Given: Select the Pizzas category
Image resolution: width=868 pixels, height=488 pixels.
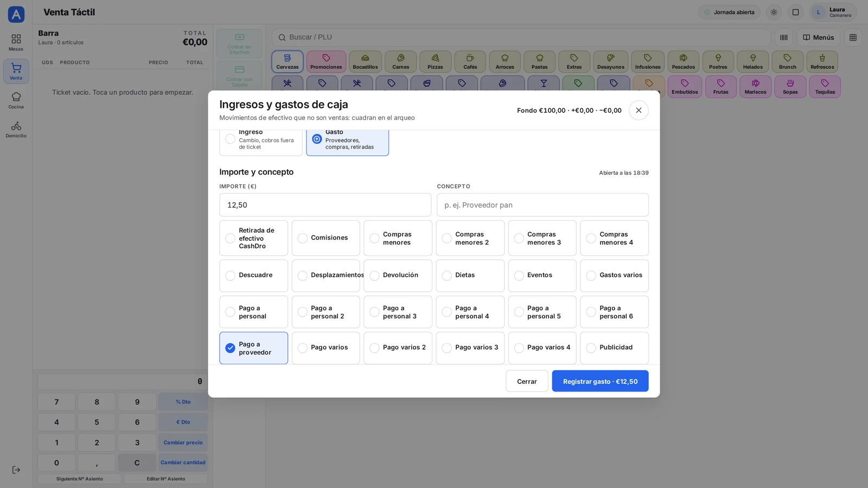Looking at the screenshot, I should (x=435, y=62).
